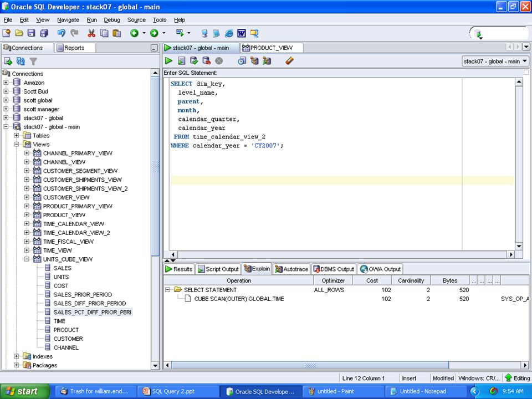Viewport: 532px width, 399px height.
Task: Click the Run Script icon
Action: (182, 61)
